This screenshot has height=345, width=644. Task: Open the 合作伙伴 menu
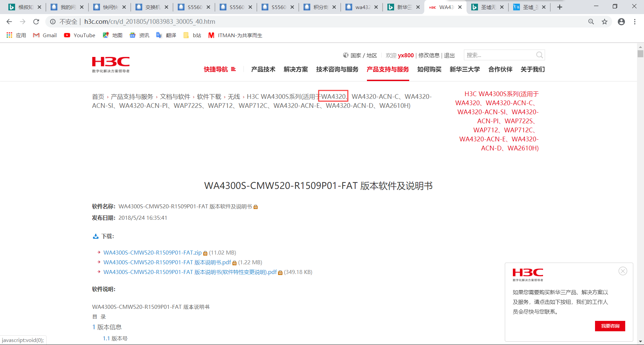click(500, 69)
